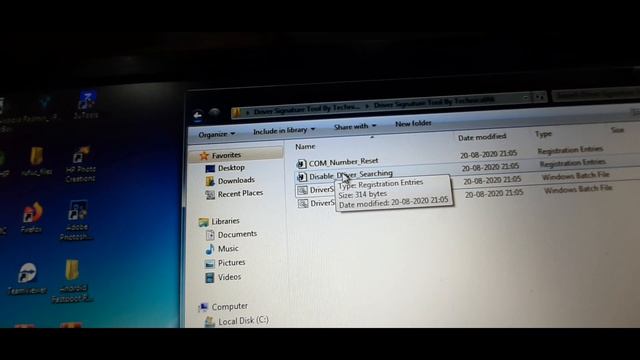
Task: Launch the Adobe Photoshop desktop shortcut
Action: (x=76, y=220)
